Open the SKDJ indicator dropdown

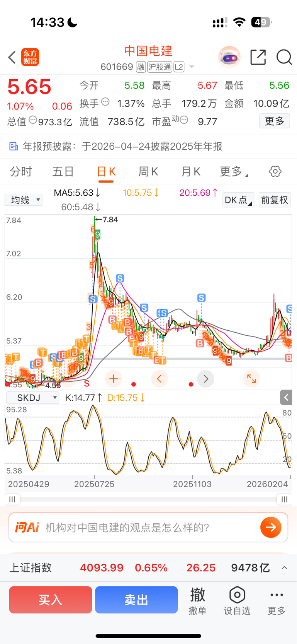pyautogui.click(x=32, y=398)
